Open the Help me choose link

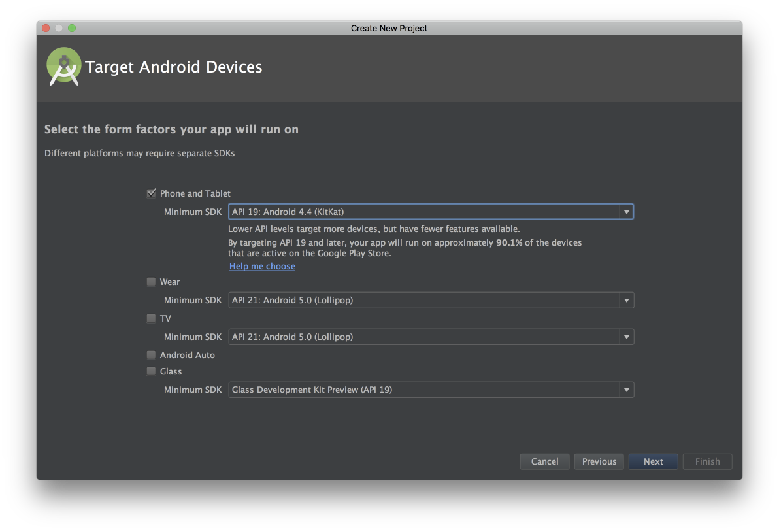(x=262, y=266)
